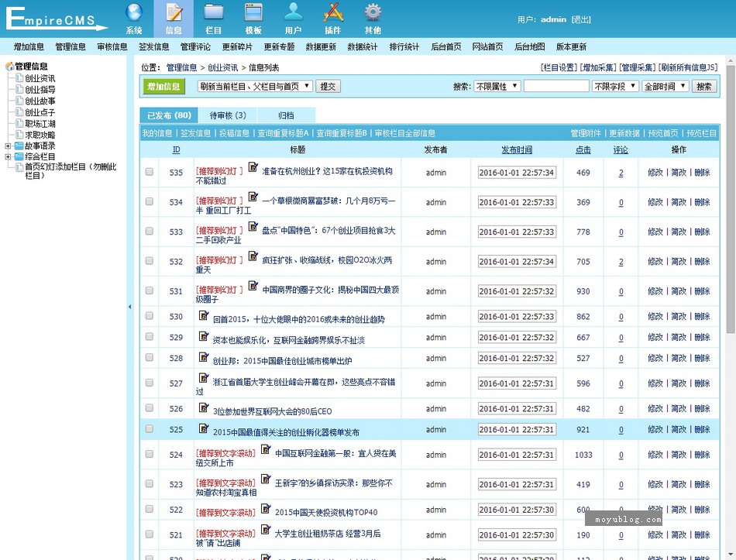The height and width of the screenshot is (560, 736).
Task: Click edit icon on row 530 title
Action: pyautogui.click(x=204, y=315)
